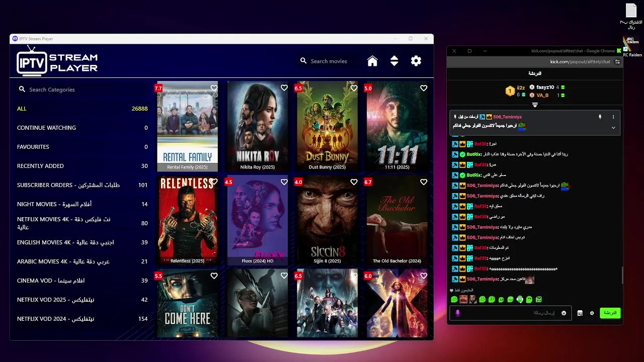Open Kick chat settings gear
The height and width of the screenshot is (362, 644).
592,313
